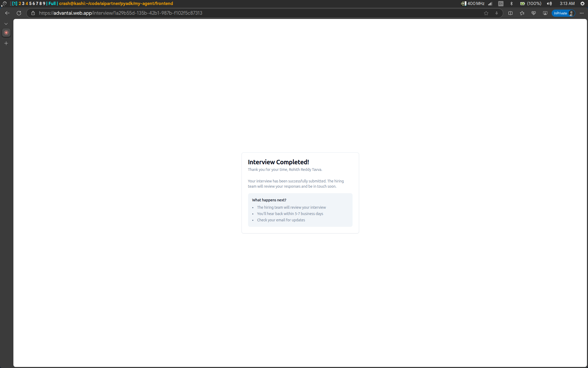The height and width of the screenshot is (368, 588).
Task: Start the screenshot capture tool
Action: coord(545,13)
